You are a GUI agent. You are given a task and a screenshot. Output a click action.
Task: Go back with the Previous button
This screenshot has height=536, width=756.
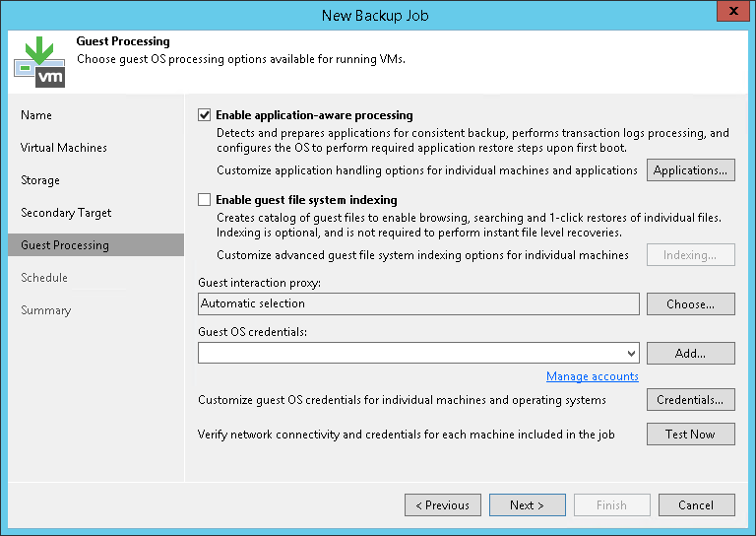443,505
